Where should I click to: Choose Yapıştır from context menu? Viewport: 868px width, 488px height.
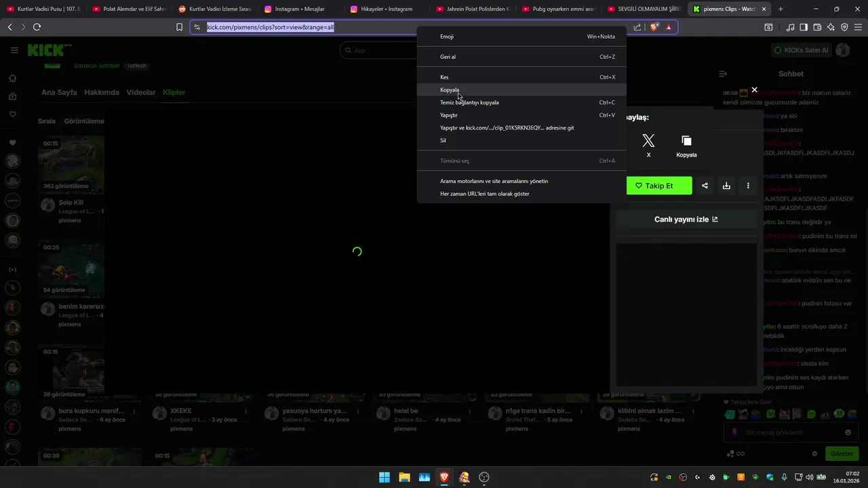[x=521, y=115]
